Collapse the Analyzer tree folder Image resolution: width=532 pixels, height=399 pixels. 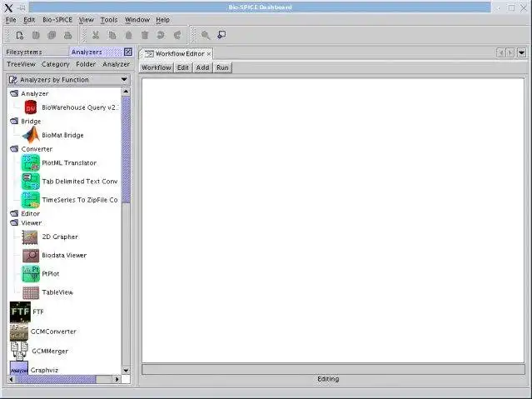click(x=14, y=93)
